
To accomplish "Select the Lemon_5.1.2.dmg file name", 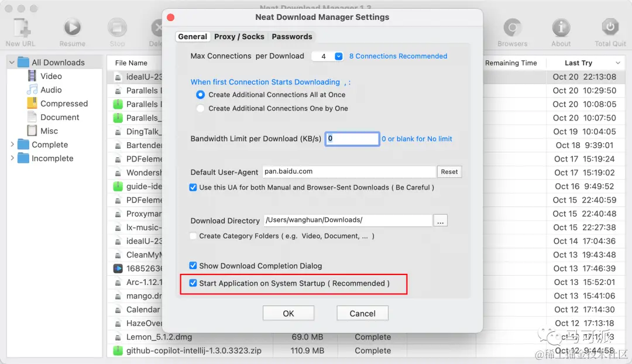I will coord(159,337).
